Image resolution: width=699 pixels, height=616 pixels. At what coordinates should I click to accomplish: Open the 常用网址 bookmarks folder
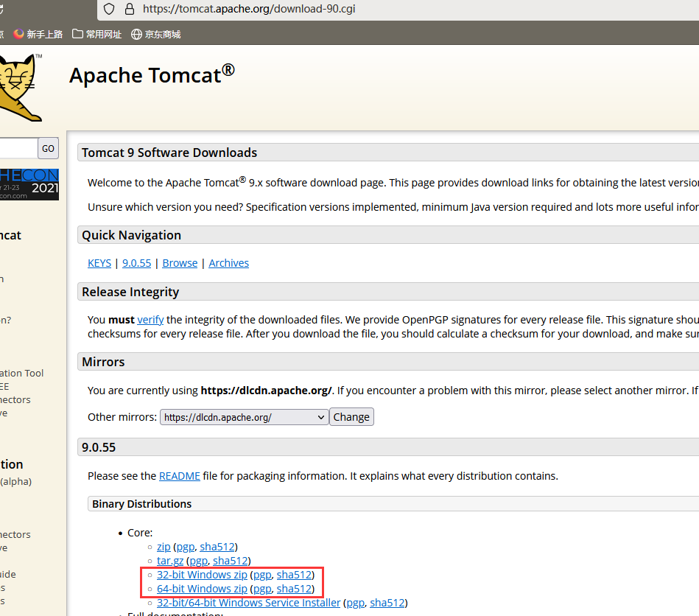[96, 35]
